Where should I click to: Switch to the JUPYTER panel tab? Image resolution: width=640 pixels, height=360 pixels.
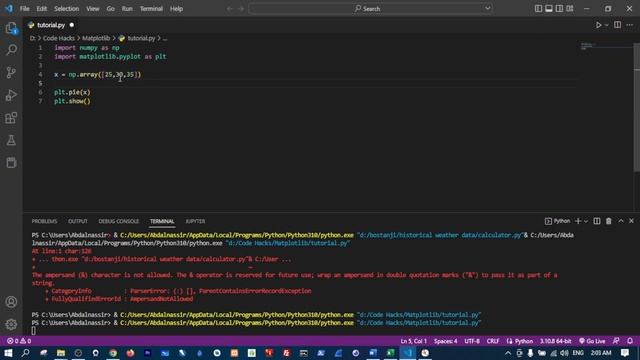pos(195,221)
